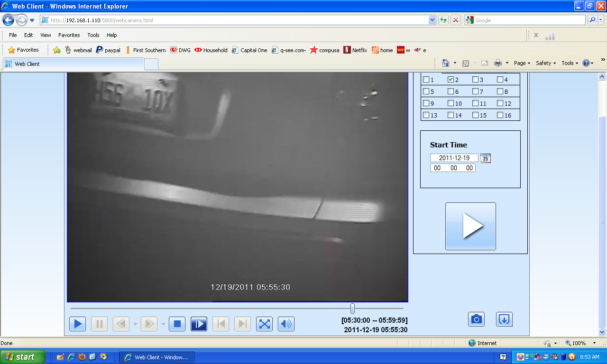Click the Firefox quick launch icon

click(82, 357)
